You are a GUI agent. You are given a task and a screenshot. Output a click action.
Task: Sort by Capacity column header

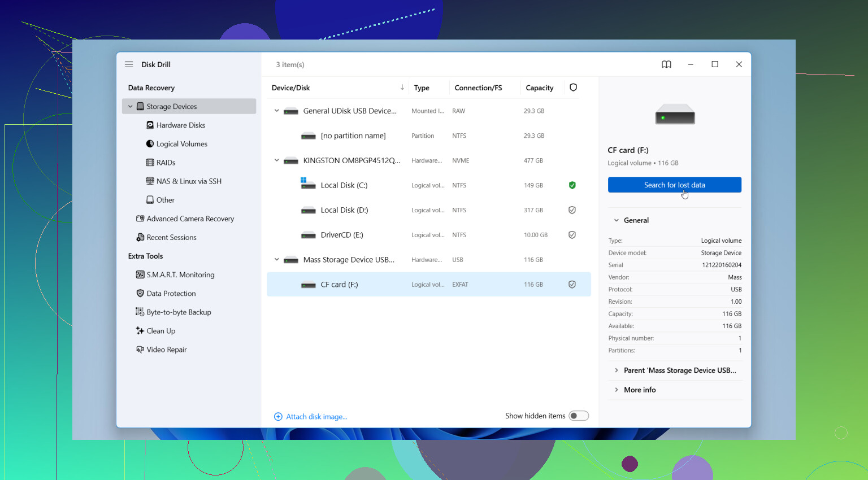tap(540, 88)
